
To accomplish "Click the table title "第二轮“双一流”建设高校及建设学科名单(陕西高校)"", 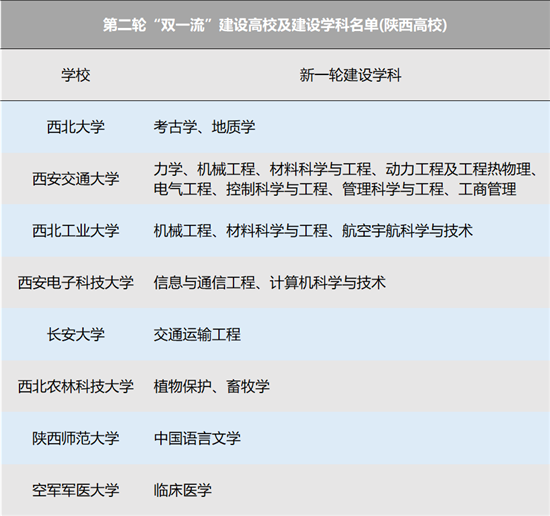I will (x=275, y=25).
